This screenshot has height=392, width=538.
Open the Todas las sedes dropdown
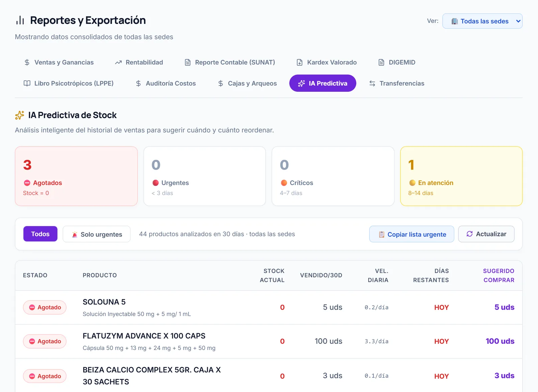[x=482, y=21]
